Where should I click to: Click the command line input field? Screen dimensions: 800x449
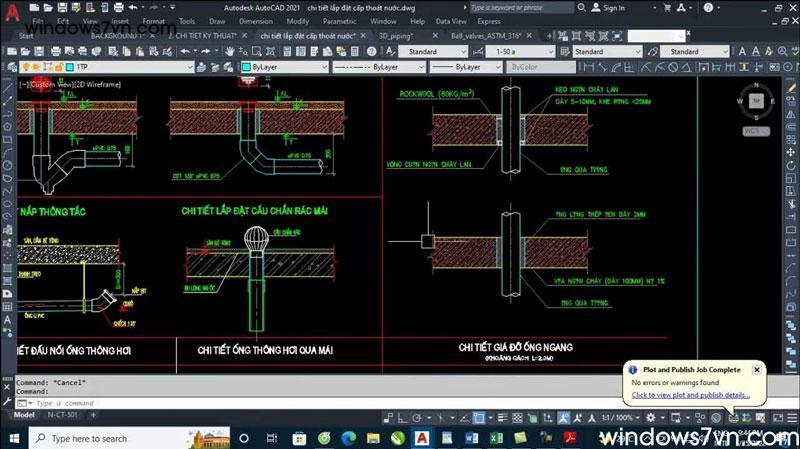point(200,402)
